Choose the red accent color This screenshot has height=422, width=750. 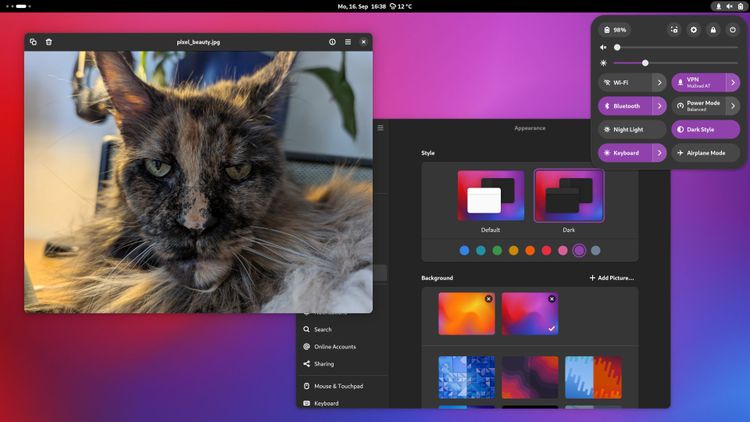546,250
